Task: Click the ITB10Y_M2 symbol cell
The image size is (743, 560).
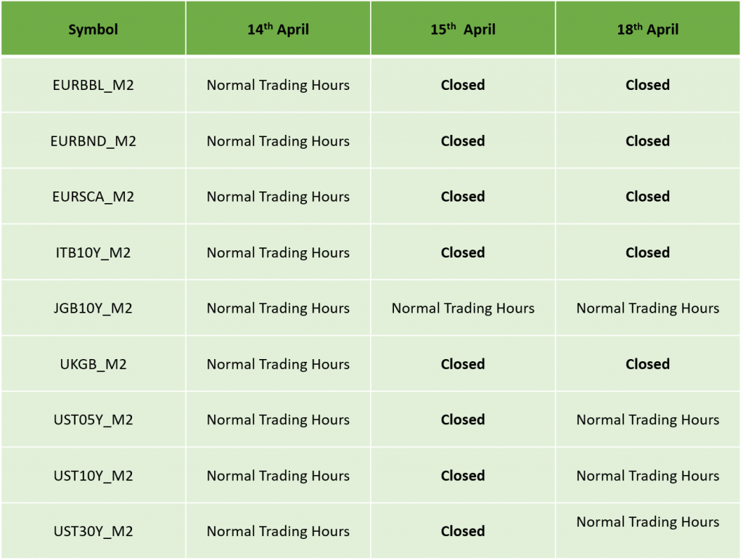Action: (x=93, y=252)
